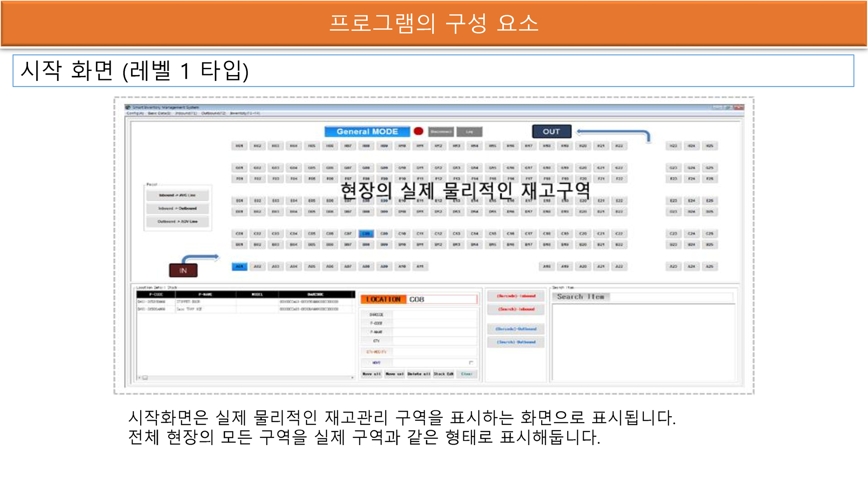Select location cell C01

coord(240,234)
